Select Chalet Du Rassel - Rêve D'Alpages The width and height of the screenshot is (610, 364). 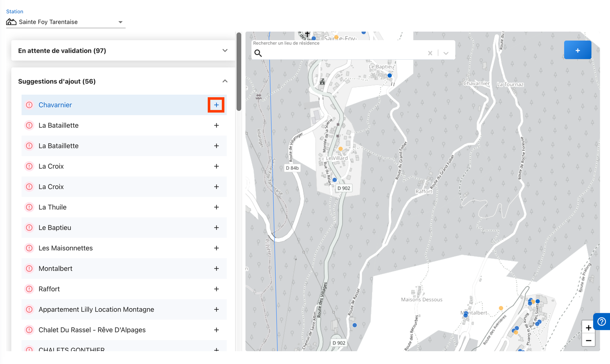point(92,330)
